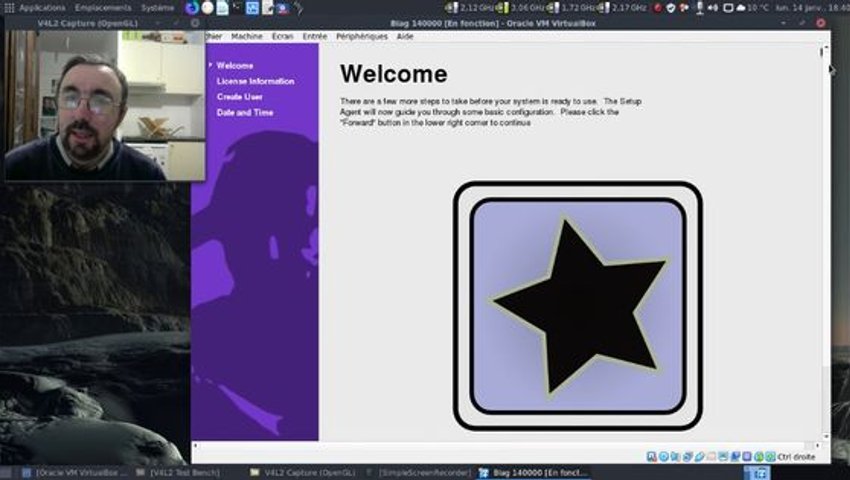Open the Aide menu in VirtualBox
850x480 pixels.
tap(405, 36)
